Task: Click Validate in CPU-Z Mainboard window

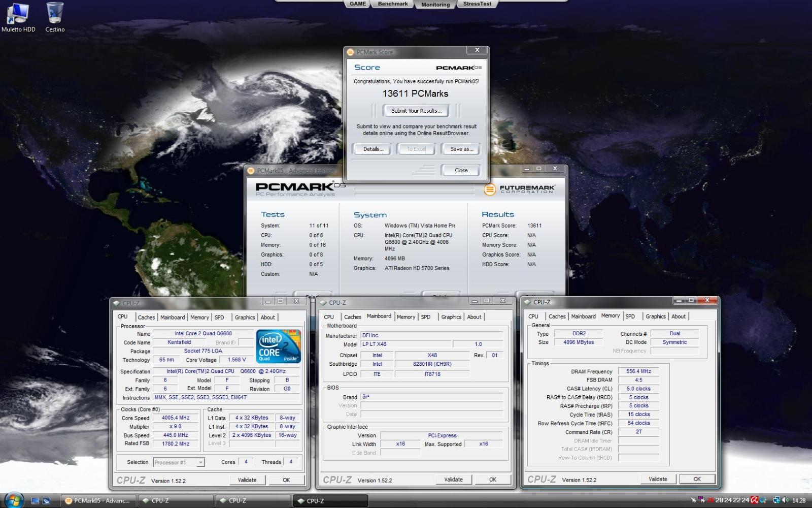Action: pyautogui.click(x=453, y=479)
